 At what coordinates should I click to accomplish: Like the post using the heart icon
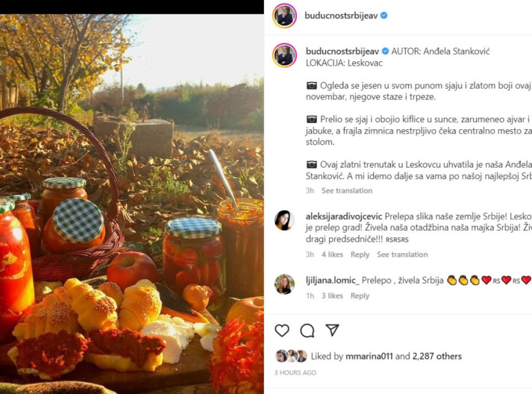(281, 330)
